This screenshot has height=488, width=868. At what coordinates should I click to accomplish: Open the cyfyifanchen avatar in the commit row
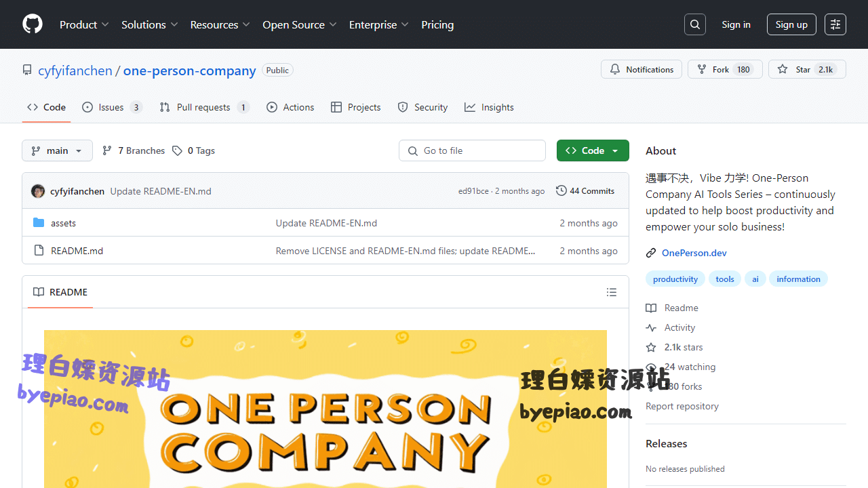(x=38, y=191)
